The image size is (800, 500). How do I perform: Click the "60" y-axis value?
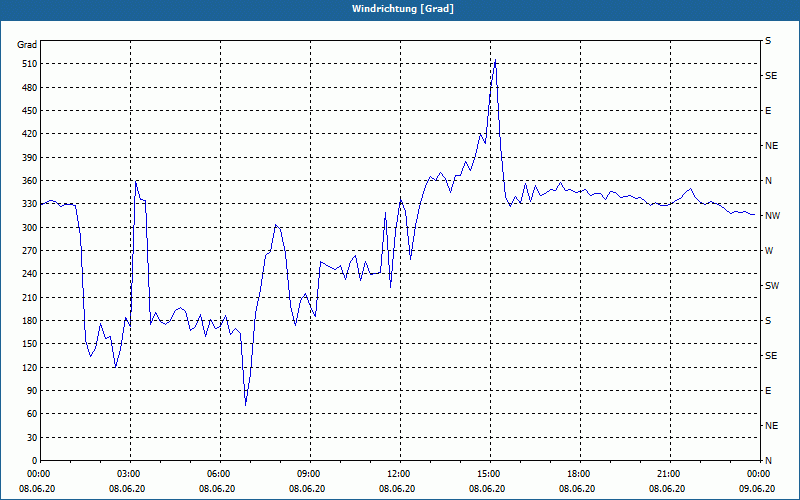(32, 414)
